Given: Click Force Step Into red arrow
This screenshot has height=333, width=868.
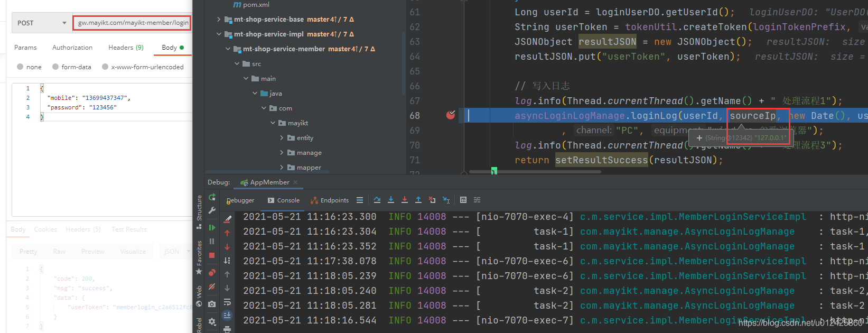Looking at the screenshot, I should click(x=405, y=200).
